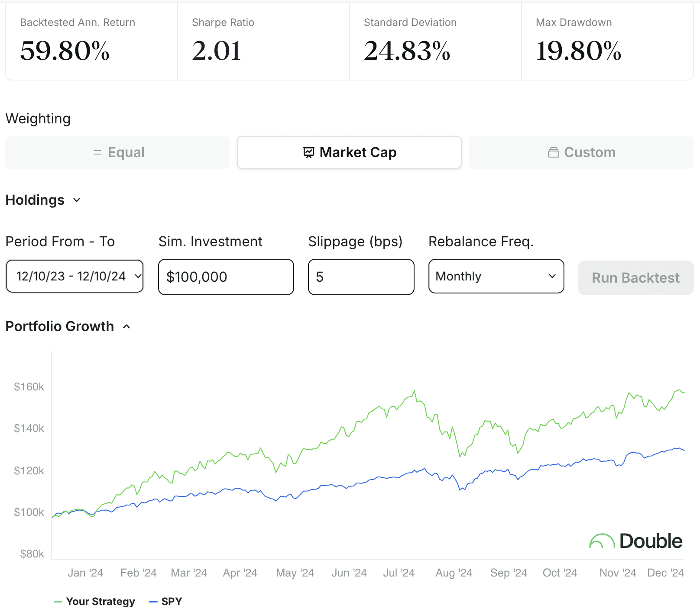Viewport: 700px width, 612px height.
Task: Click the blue SPY legend marker
Action: pos(153,602)
